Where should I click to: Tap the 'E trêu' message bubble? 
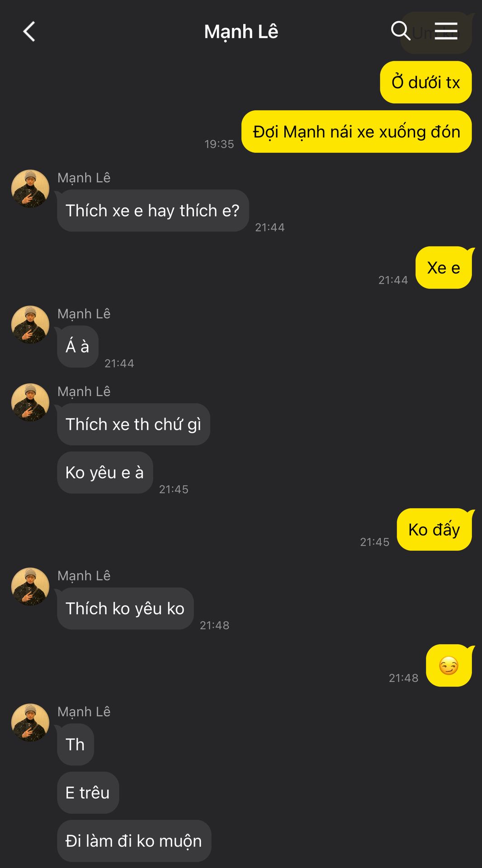88,793
